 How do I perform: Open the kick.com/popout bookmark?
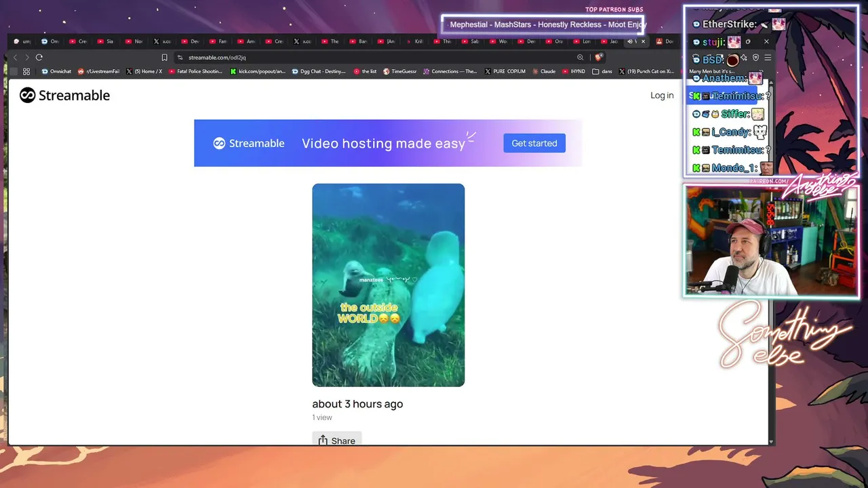click(x=258, y=71)
